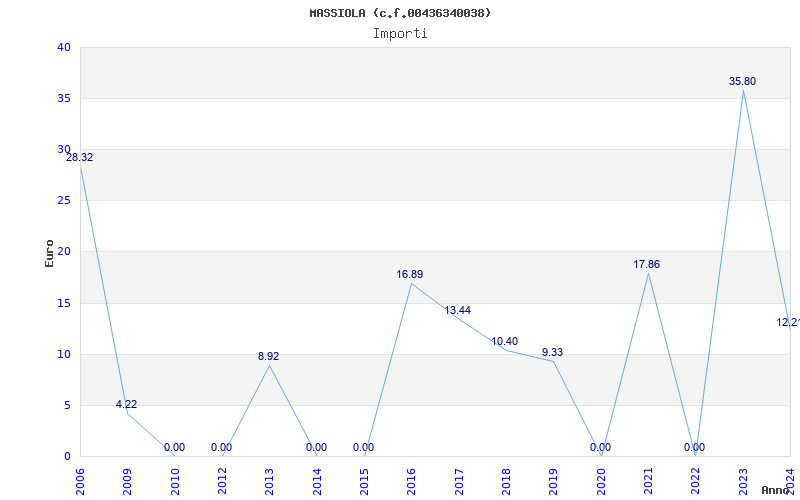Click the 8.92 data value
The width and height of the screenshot is (800, 500).
[x=269, y=357]
